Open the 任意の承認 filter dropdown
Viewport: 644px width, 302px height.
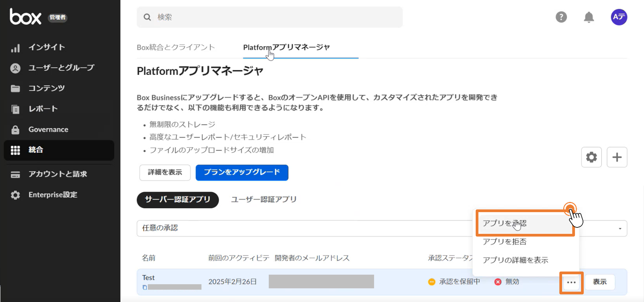(x=382, y=228)
